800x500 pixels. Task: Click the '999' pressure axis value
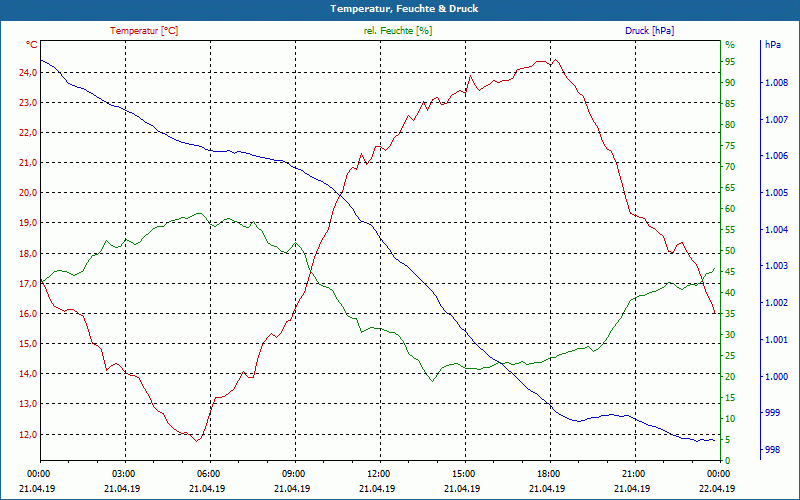coord(773,413)
